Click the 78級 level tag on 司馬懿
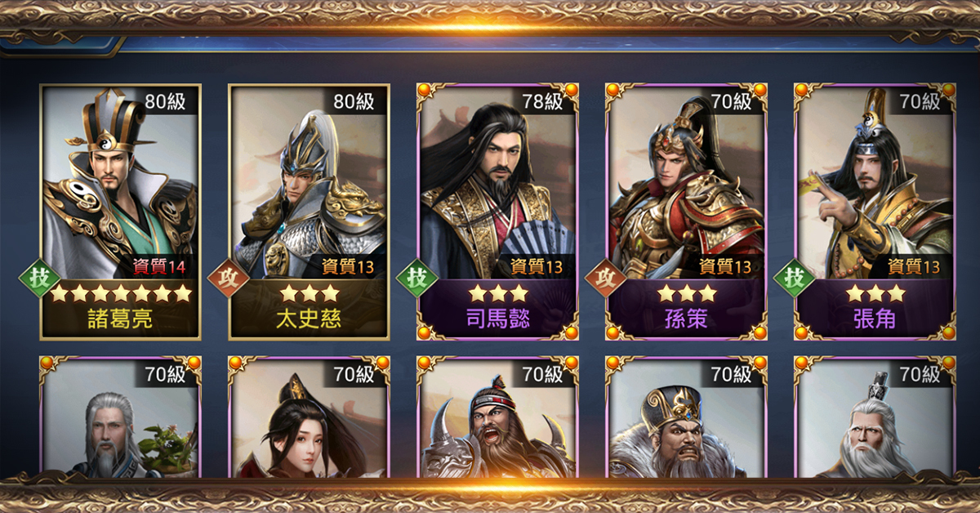The width and height of the screenshot is (980, 513). pos(543,101)
